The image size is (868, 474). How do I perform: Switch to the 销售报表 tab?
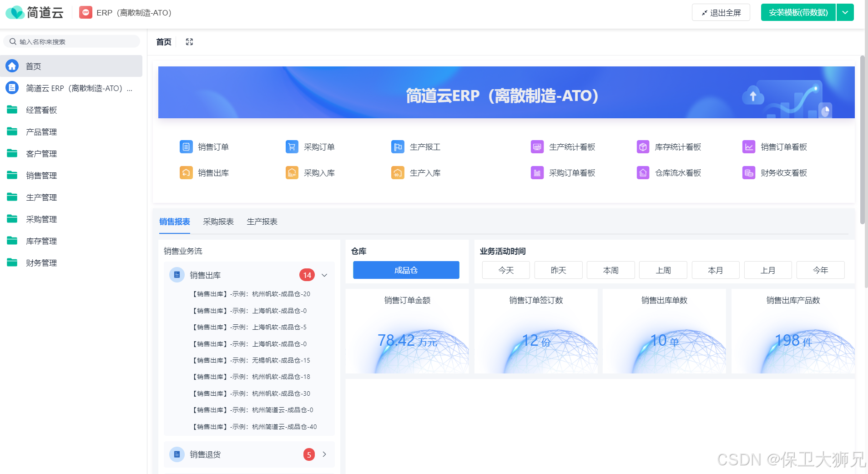pos(175,222)
